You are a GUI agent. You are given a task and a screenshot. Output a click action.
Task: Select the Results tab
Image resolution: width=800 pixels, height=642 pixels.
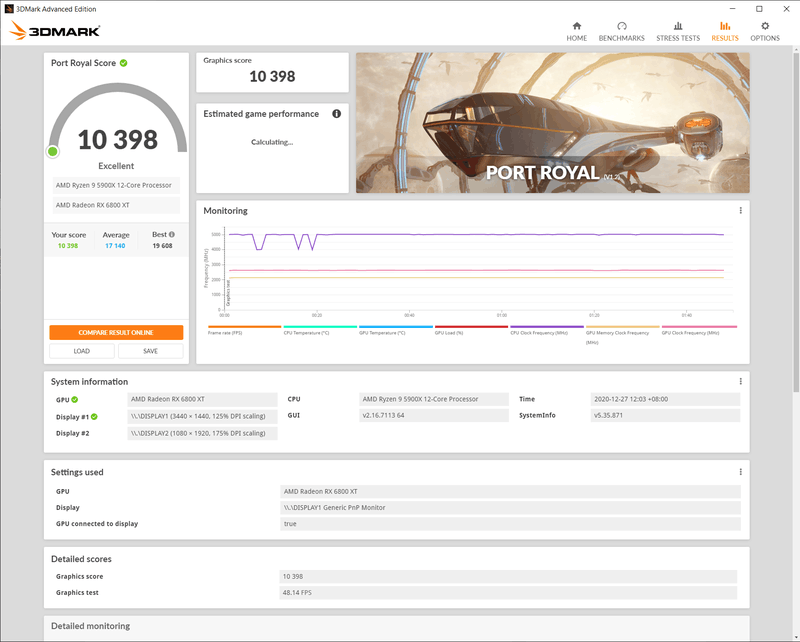[724, 32]
